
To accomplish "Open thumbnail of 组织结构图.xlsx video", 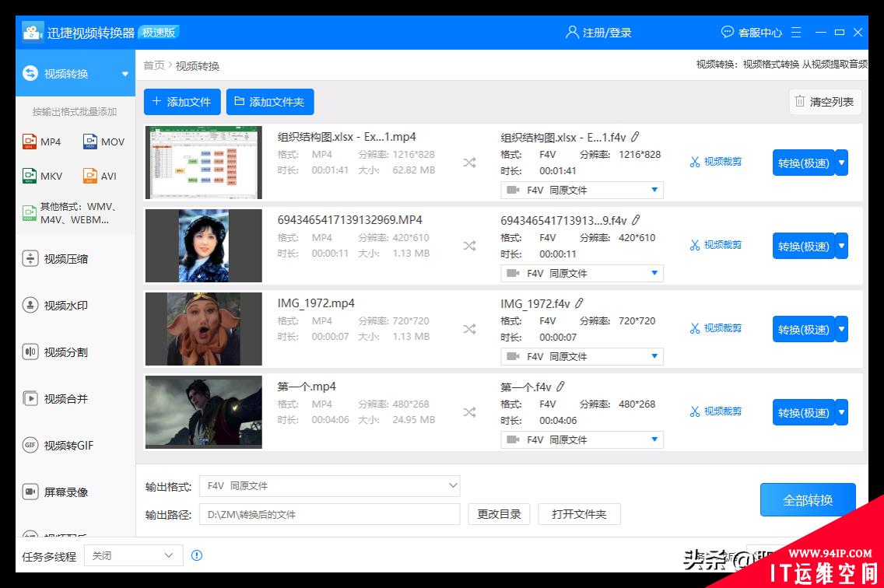I will (204, 163).
